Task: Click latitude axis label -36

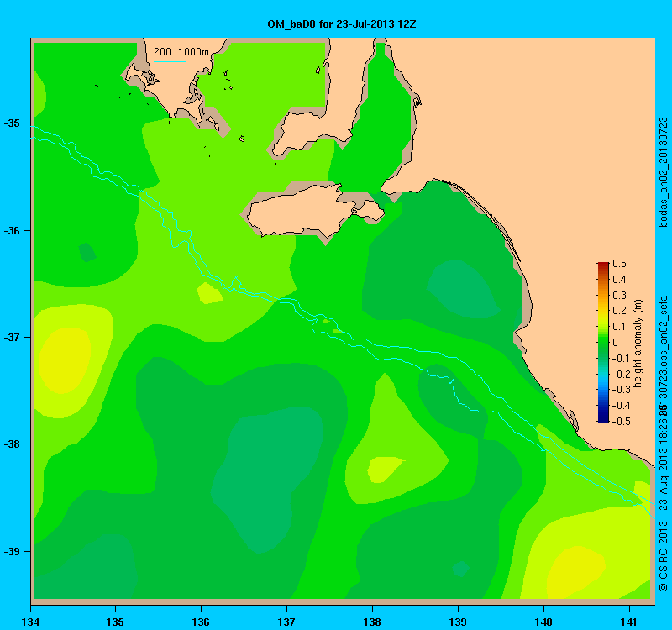Action: 12,230
